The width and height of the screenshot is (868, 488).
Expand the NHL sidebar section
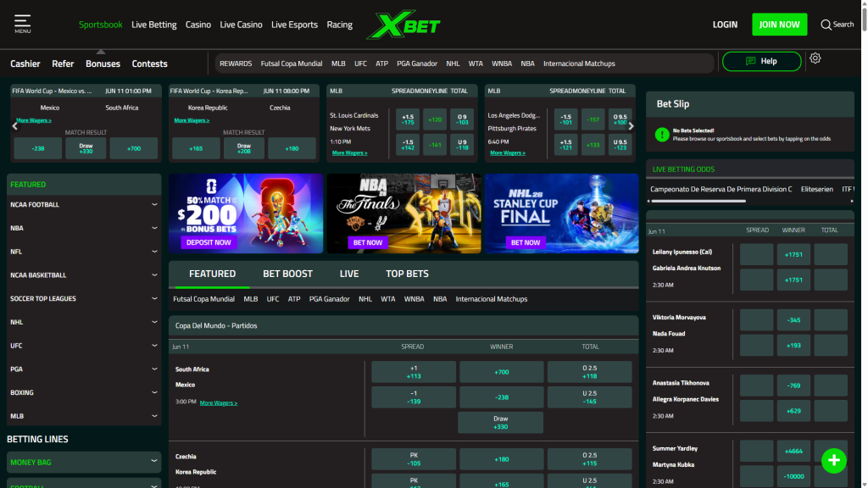pos(84,322)
